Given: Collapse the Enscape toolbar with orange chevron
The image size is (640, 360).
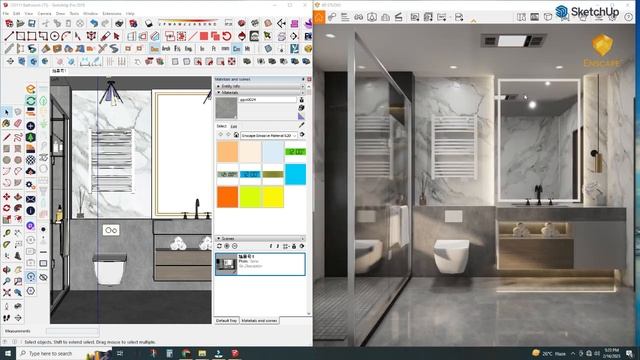Looking at the screenshot, I should point(473,20).
